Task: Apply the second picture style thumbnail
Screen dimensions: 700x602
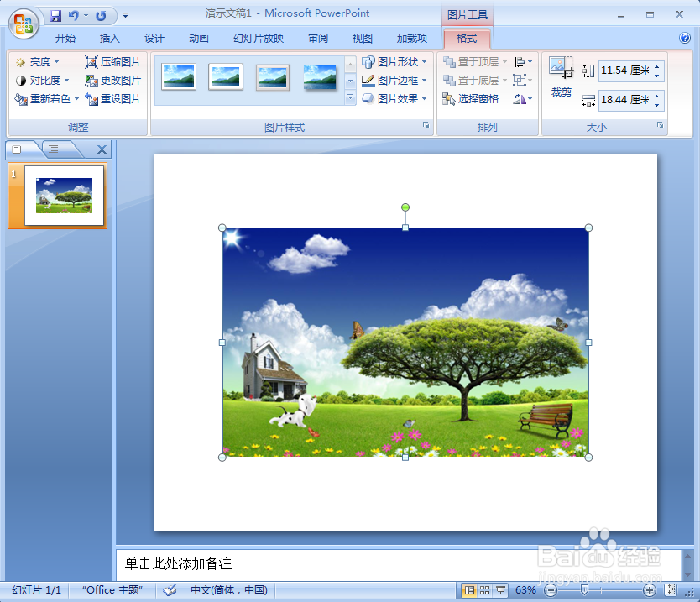Action: point(226,76)
